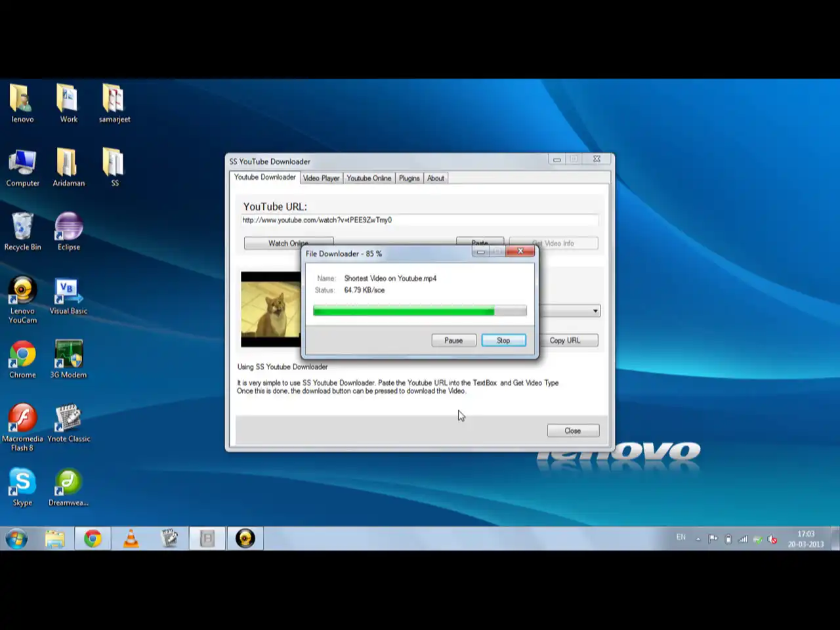Select the samarjeet folder icon
Screen dimensions: 840x630
coord(114,103)
